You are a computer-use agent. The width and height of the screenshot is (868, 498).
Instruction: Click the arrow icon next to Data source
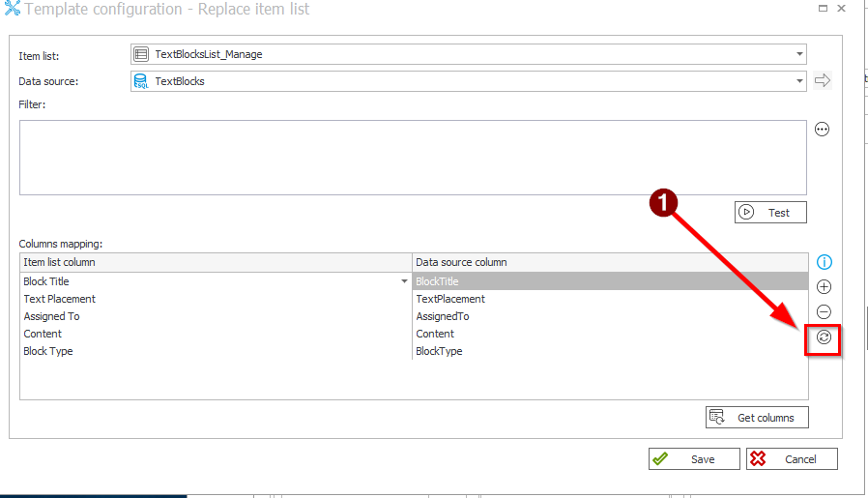[823, 81]
